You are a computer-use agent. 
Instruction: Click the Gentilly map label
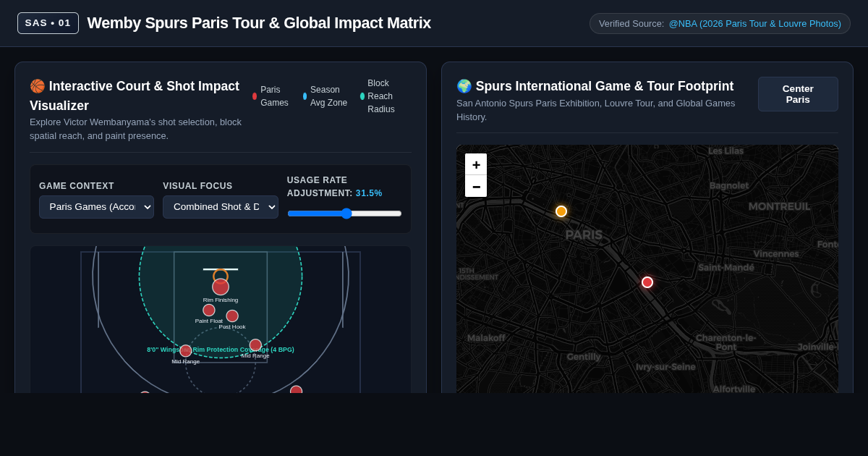(584, 357)
